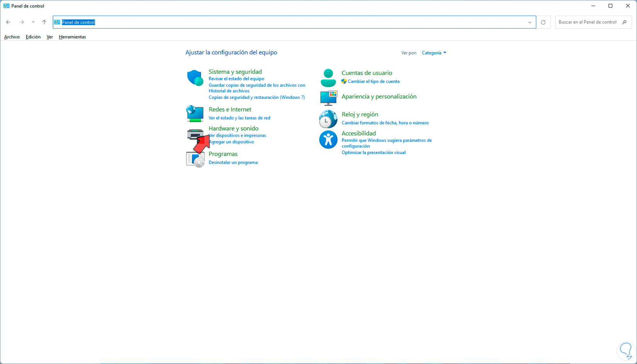The image size is (637, 364).
Task: Click Cambiar formatos de fecha, hora o número
Action: [385, 123]
